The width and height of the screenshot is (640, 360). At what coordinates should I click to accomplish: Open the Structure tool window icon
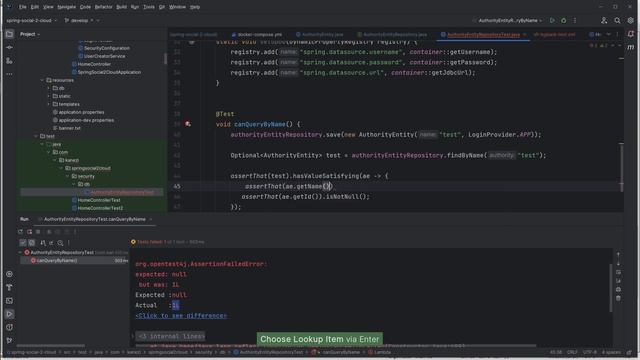click(x=9, y=61)
